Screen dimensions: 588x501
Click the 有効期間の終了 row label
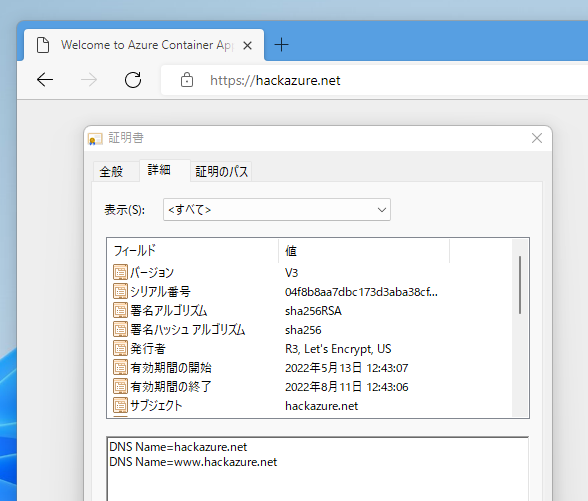click(171, 387)
